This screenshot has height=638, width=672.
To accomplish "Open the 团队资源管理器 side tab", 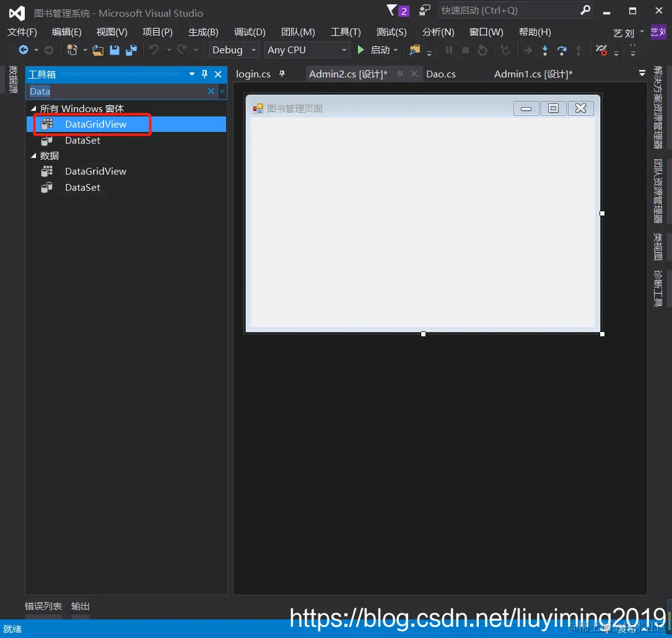I will pos(658,191).
